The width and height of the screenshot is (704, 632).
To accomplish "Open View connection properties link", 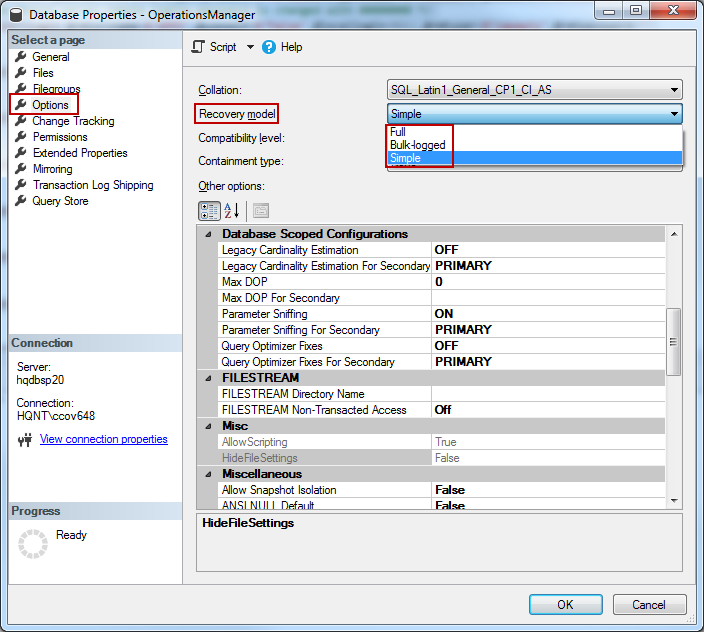I will click(x=103, y=439).
